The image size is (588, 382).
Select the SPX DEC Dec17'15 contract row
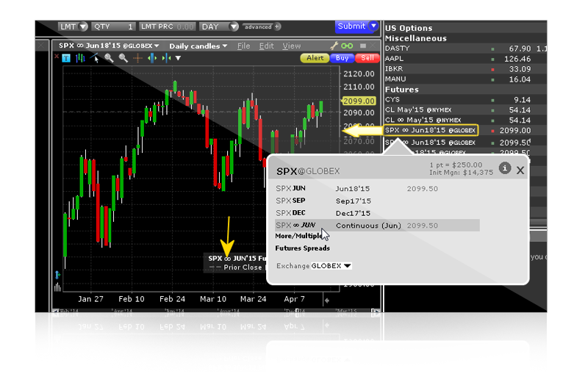(377, 213)
